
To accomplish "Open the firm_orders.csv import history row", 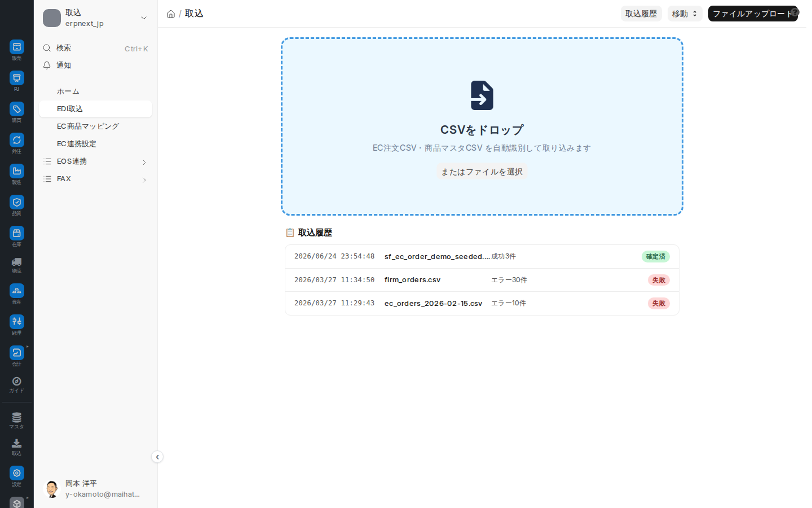I will pyautogui.click(x=482, y=280).
